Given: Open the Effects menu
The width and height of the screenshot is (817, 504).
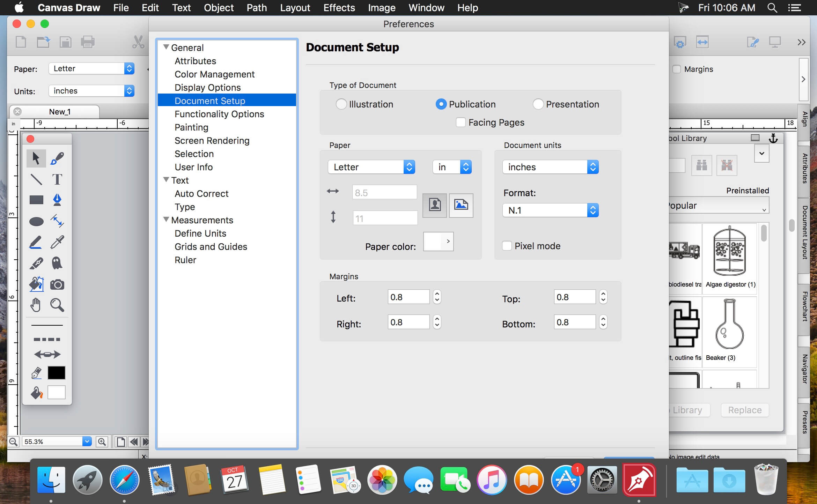Looking at the screenshot, I should 339,8.
